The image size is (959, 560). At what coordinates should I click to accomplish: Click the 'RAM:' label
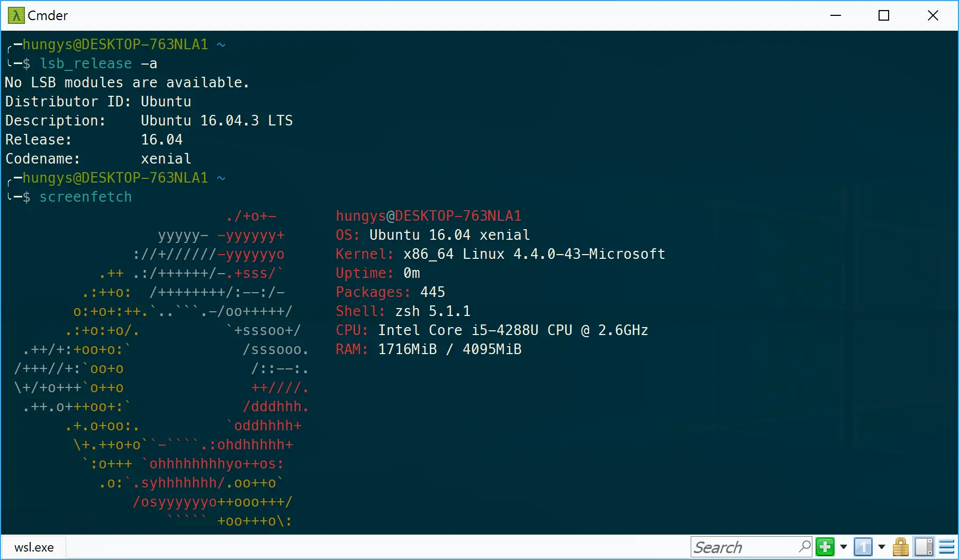352,349
